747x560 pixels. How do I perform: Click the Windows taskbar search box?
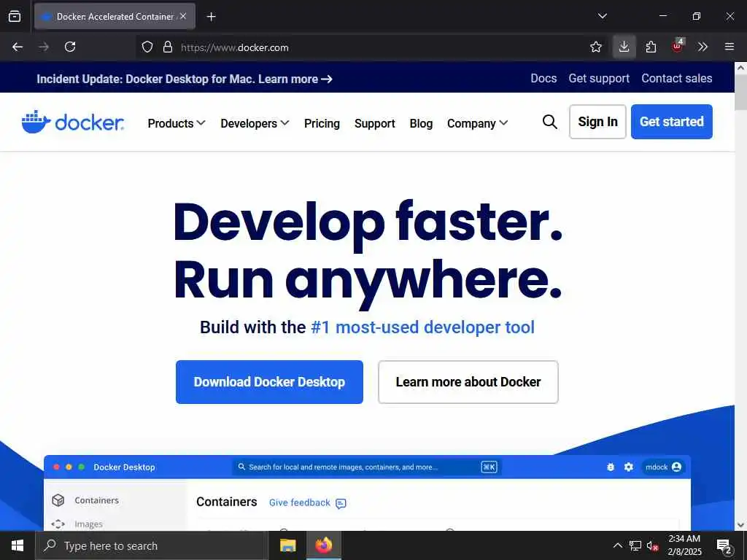coord(152,545)
